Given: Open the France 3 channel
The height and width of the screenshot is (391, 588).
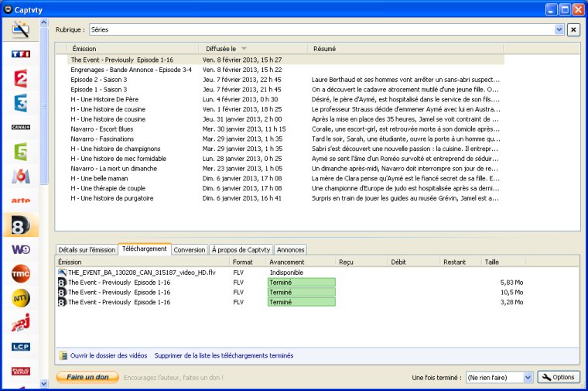Looking at the screenshot, I should [21, 103].
